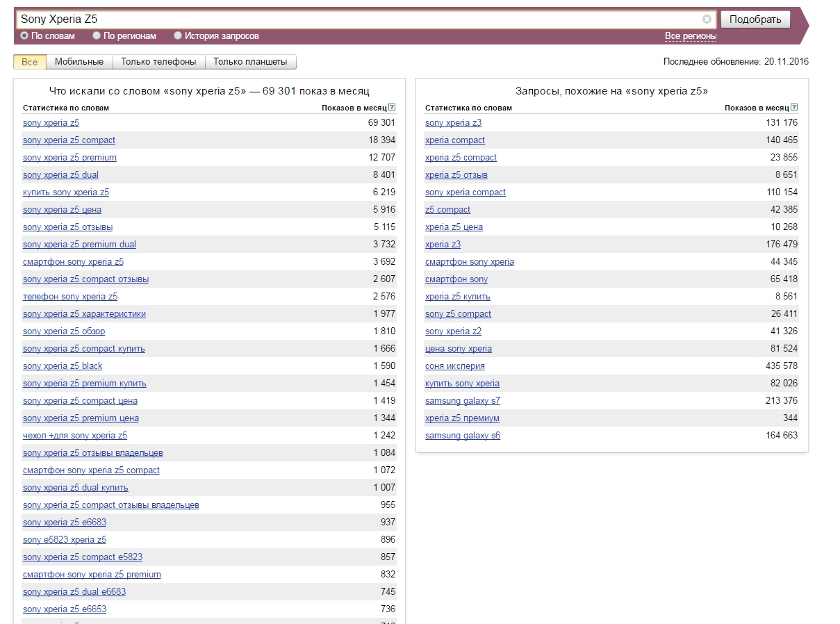Open the 'купить sony xperia z5' query link

66,192
